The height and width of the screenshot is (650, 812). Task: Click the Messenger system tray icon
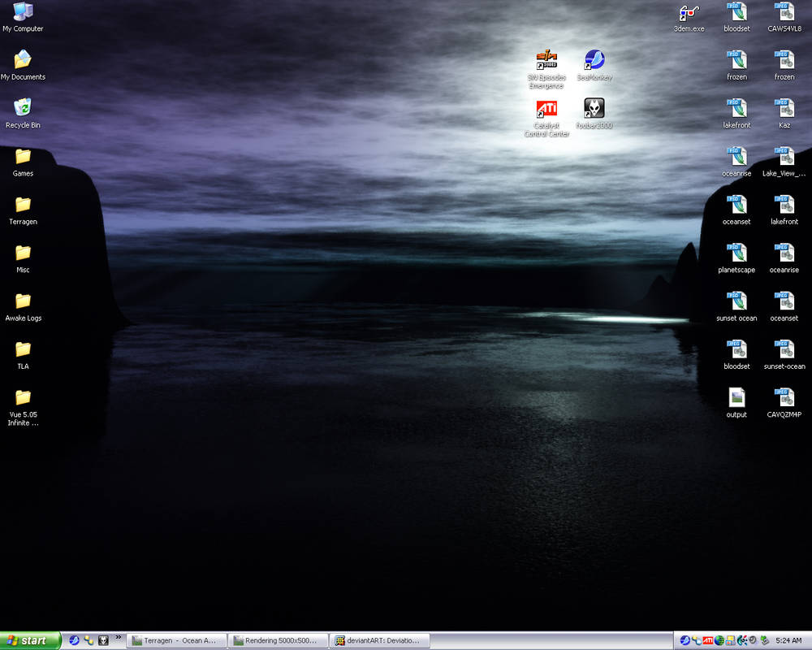click(697, 641)
